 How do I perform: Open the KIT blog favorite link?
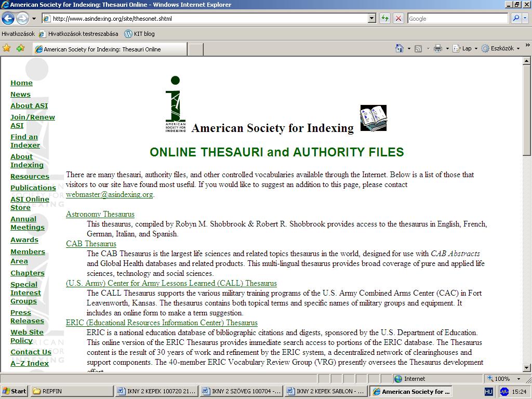pos(139,34)
